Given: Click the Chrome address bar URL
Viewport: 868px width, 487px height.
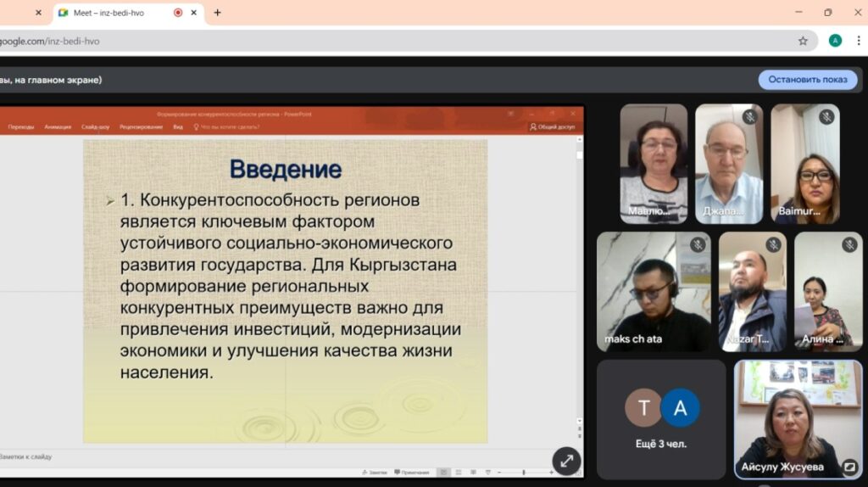Looking at the screenshot, I should pyautogui.click(x=51, y=41).
